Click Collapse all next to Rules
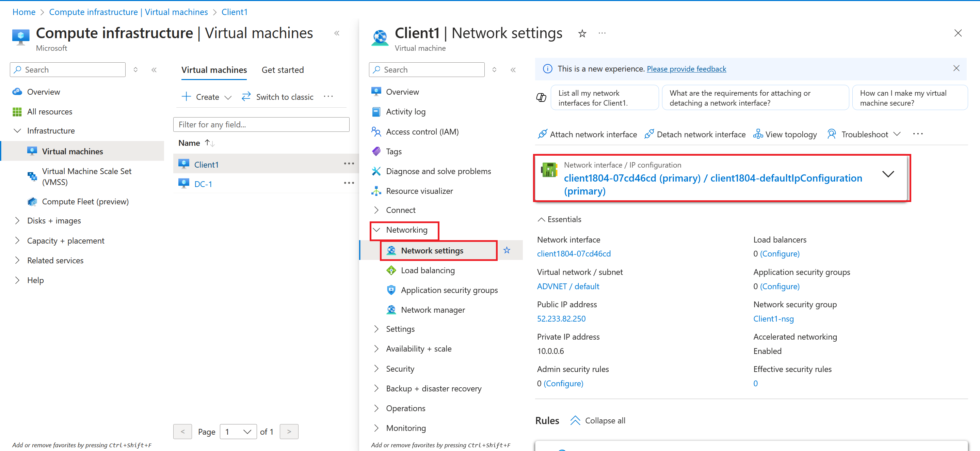 598,420
